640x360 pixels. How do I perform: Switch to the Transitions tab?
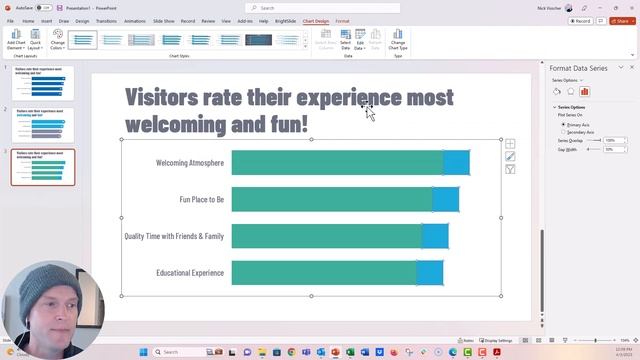(106, 21)
